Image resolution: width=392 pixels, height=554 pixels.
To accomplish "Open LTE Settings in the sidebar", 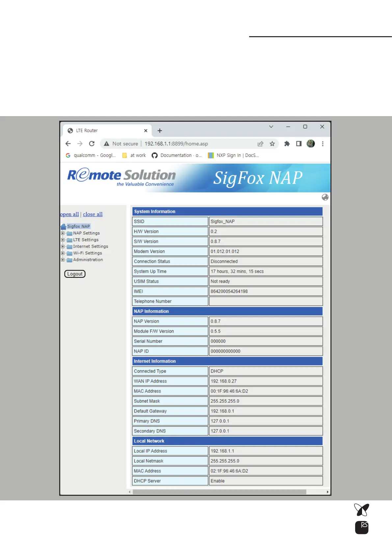I will pos(86,240).
